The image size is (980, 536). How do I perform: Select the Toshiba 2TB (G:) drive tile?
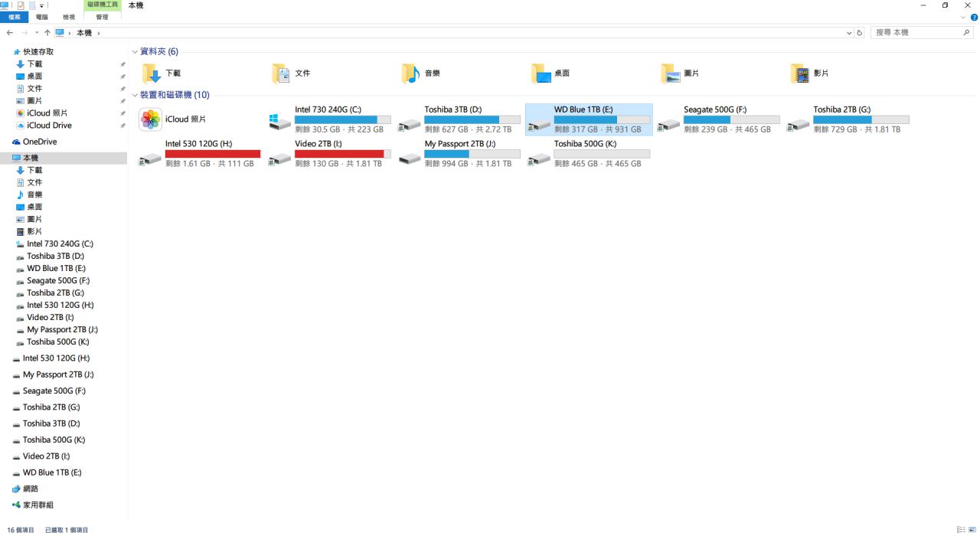coord(848,119)
